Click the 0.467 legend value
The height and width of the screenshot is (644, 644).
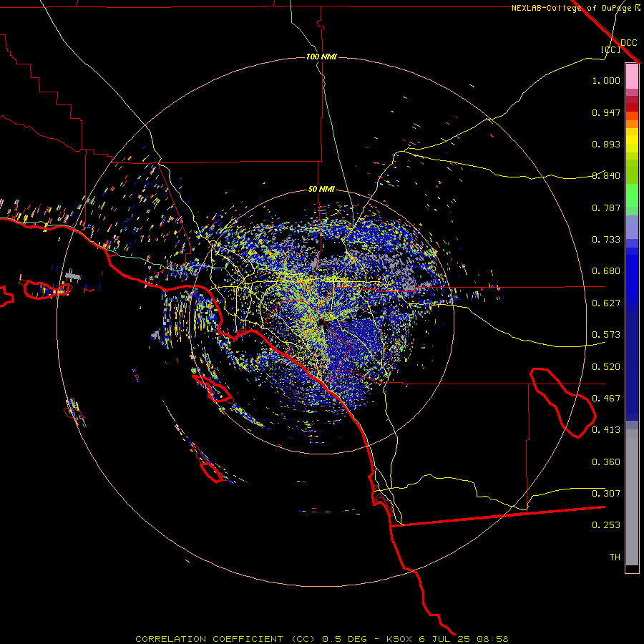click(606, 399)
